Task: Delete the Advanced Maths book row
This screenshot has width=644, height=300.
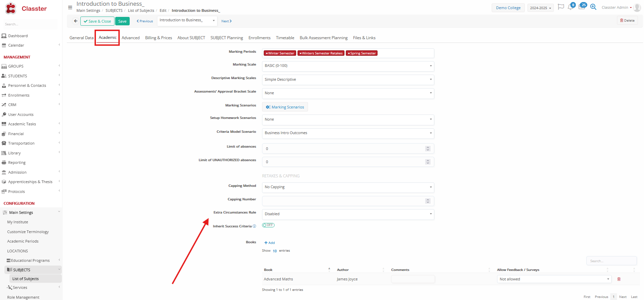Action: (x=619, y=279)
